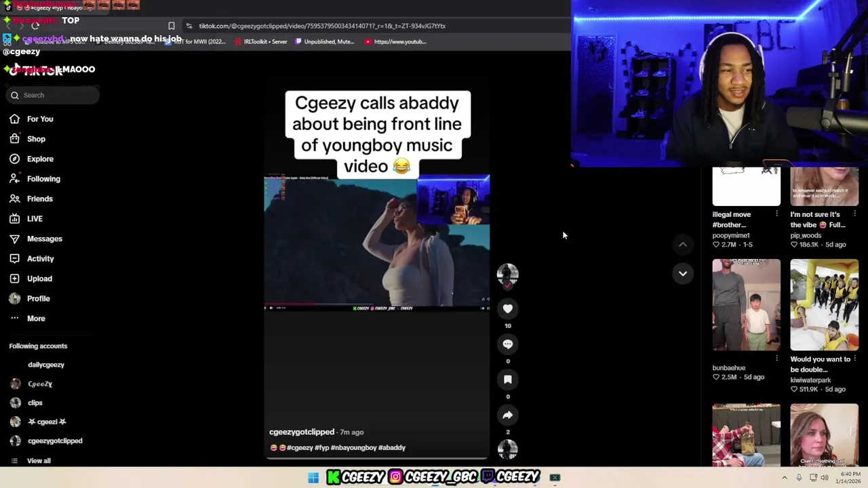868x488 pixels.
Task: Open illegal move #brother video thumbnail
Action: click(x=746, y=186)
